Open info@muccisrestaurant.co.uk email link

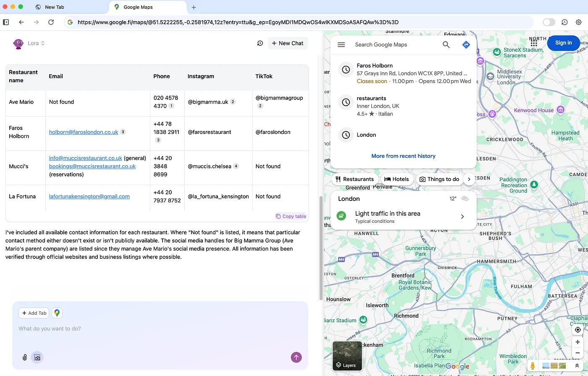tap(85, 158)
